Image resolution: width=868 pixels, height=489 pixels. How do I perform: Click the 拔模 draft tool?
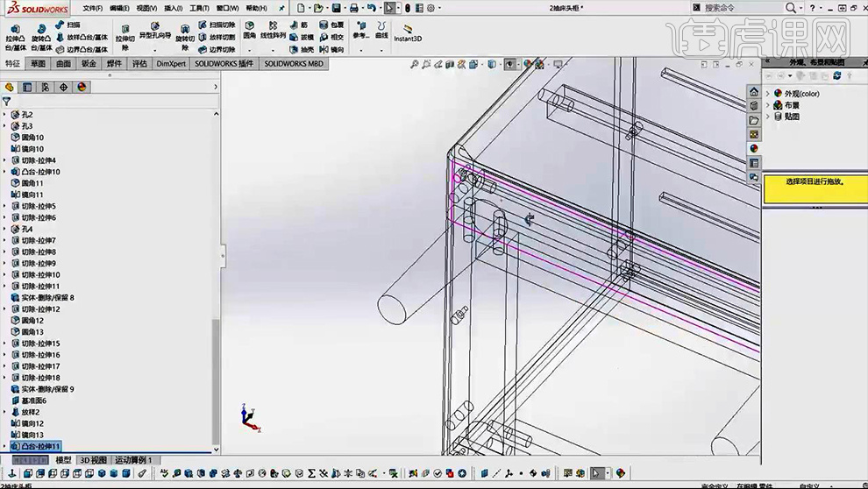coord(302,37)
